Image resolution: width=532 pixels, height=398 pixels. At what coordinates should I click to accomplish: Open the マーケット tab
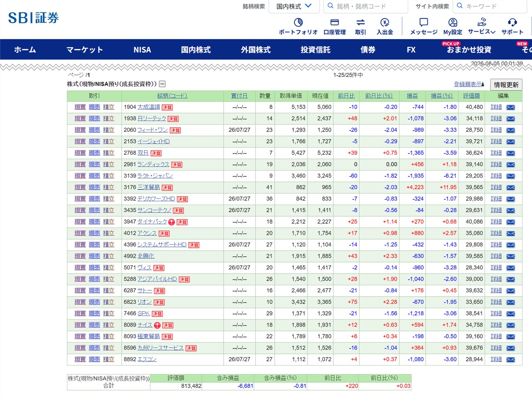tap(85, 49)
